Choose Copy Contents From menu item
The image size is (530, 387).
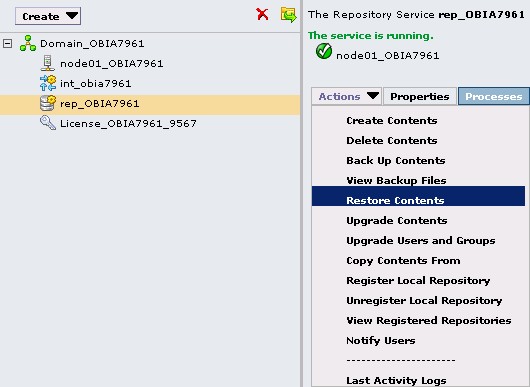click(x=403, y=261)
